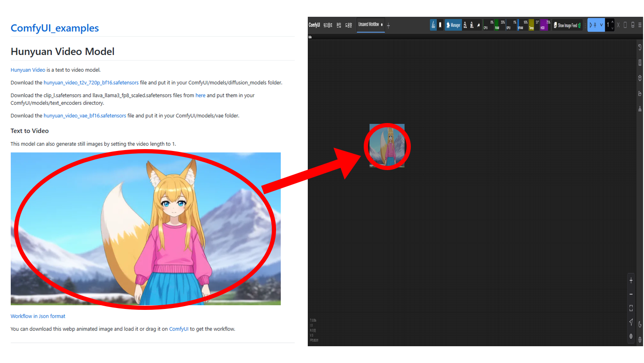Download hunyuan_video_vae_bf16.safetensors link

point(85,116)
